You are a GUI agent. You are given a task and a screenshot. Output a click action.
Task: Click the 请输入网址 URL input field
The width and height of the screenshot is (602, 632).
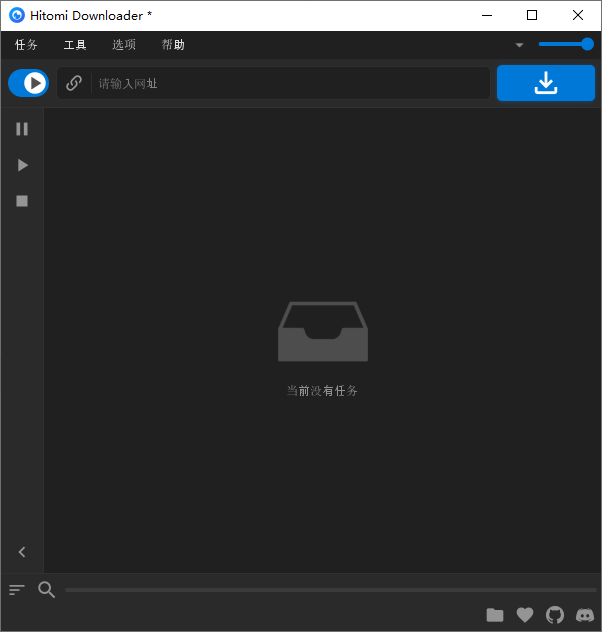(x=290, y=84)
